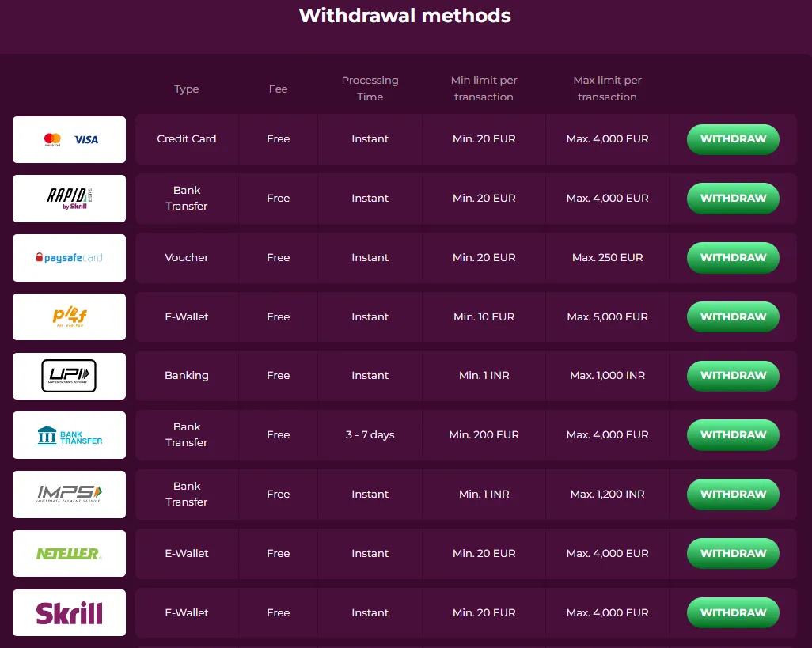Select the Skrill logo
The width and height of the screenshot is (812, 648).
(69, 612)
